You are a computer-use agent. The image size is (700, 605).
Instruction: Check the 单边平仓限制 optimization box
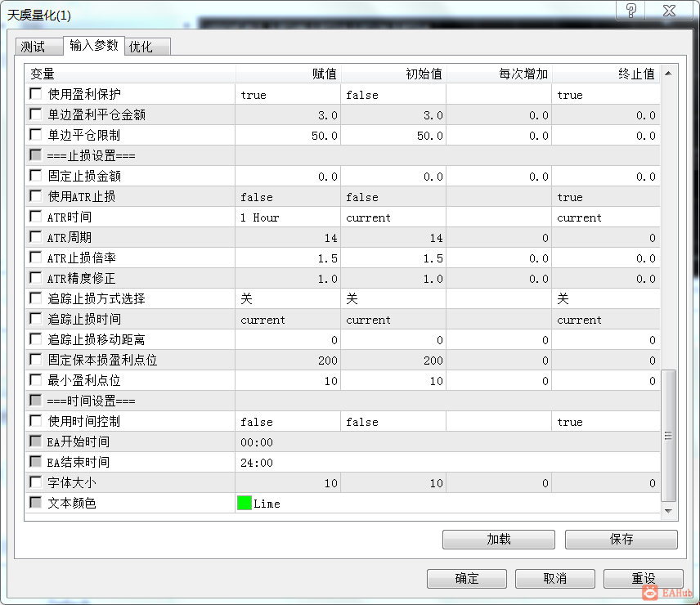point(36,135)
